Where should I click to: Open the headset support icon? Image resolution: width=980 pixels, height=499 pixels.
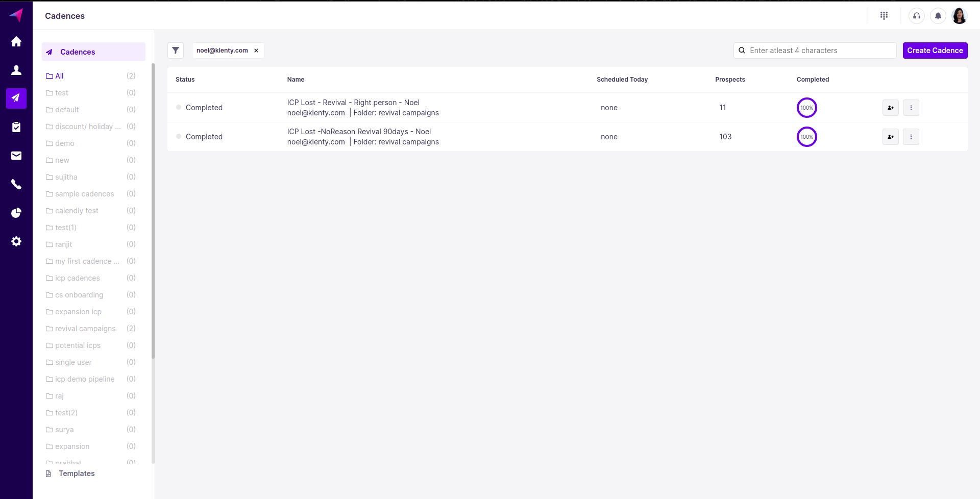pos(916,16)
